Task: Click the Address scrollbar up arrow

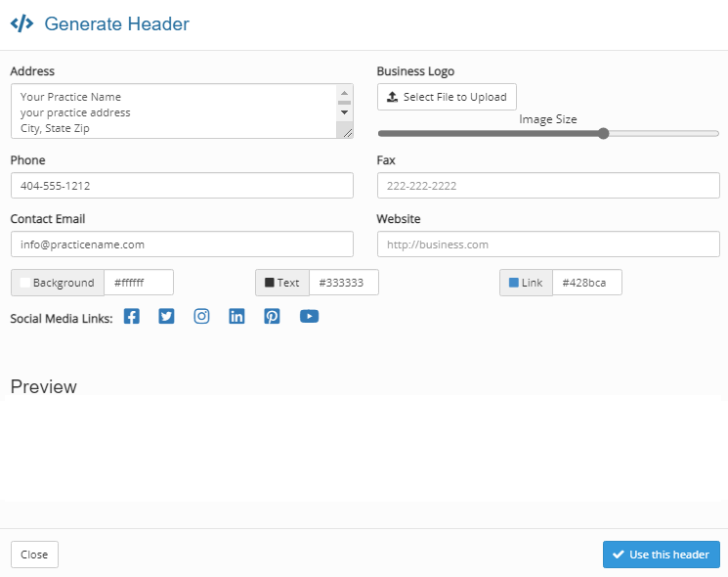Action: pos(345,93)
